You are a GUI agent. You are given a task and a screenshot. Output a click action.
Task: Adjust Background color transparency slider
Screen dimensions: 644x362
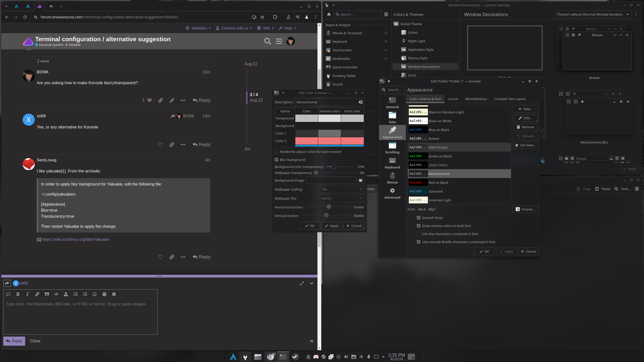pyautogui.click(x=334, y=167)
